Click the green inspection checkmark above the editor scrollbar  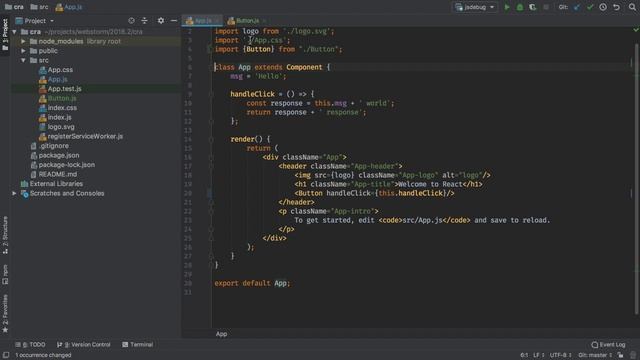click(636, 30)
